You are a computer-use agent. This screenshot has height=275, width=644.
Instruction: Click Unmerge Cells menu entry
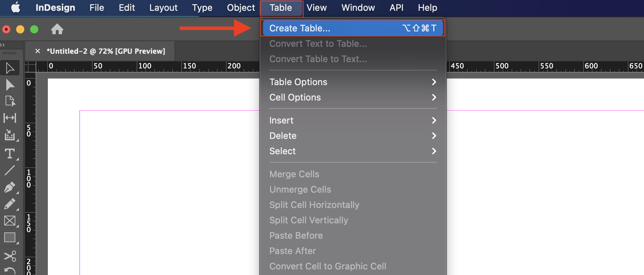click(x=353, y=189)
